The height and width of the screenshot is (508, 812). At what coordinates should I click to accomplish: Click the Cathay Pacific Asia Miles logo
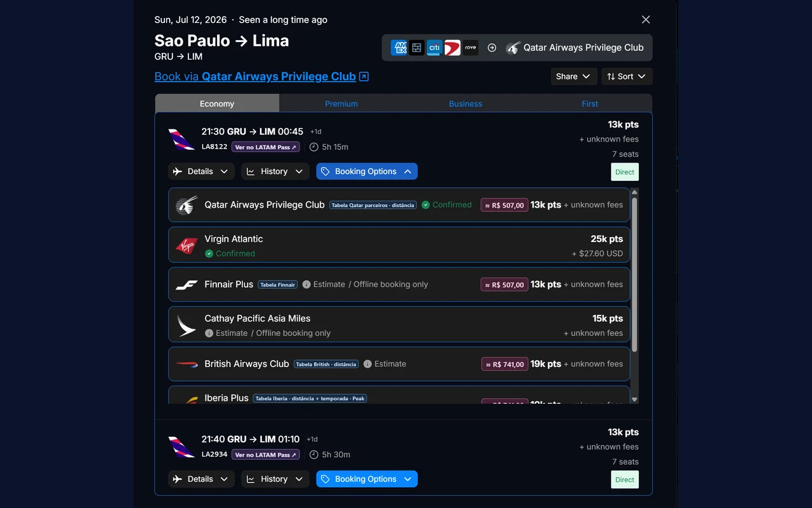tap(187, 325)
